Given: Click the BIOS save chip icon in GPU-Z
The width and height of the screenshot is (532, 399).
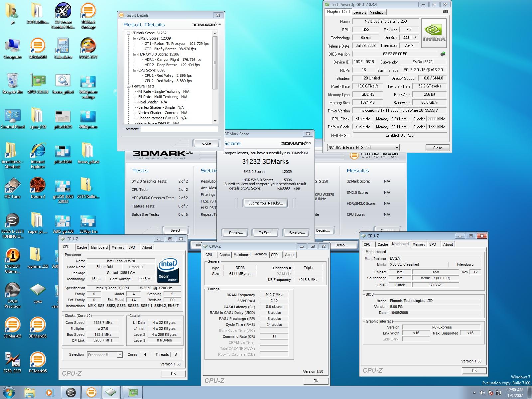Looking at the screenshot, I should (x=443, y=54).
